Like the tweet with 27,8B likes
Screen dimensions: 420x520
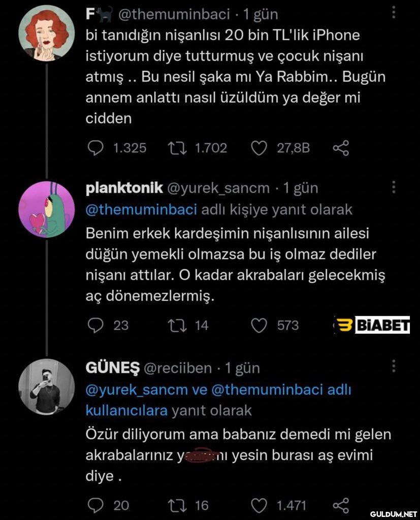coord(260,148)
